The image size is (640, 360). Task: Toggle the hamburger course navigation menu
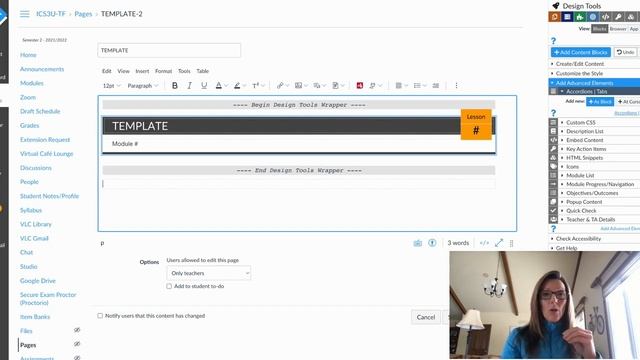click(24, 14)
